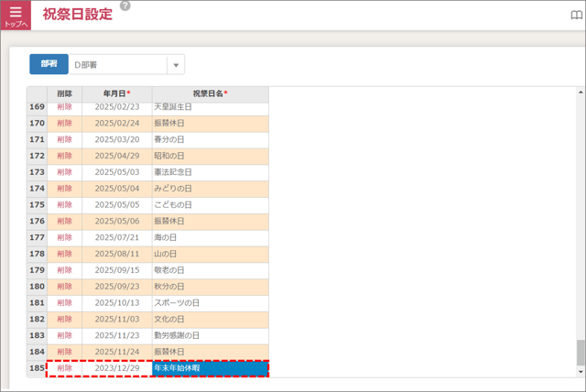Image resolution: width=586 pixels, height=392 pixels.
Task: Click 削除 link in row 185
Action: (x=64, y=368)
